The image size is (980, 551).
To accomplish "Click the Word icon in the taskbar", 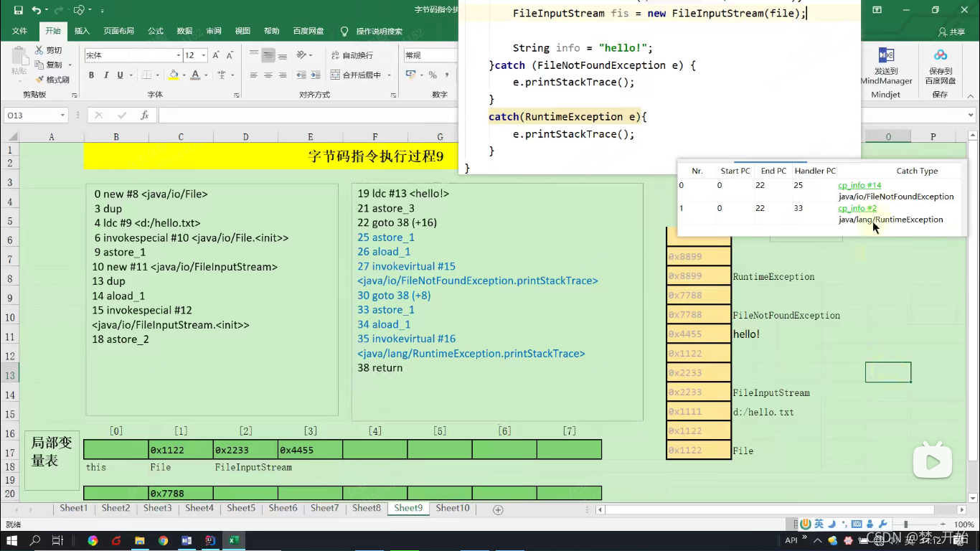I will click(x=187, y=540).
